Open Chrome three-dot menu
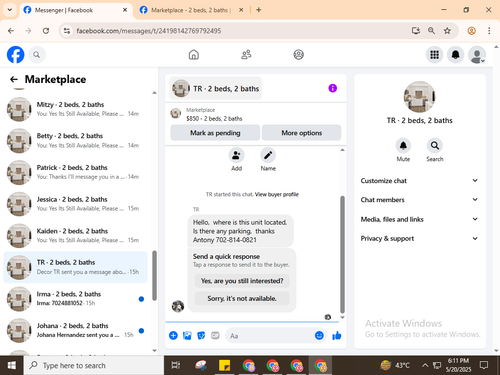Screen dimensions: 500x375 click(489, 31)
